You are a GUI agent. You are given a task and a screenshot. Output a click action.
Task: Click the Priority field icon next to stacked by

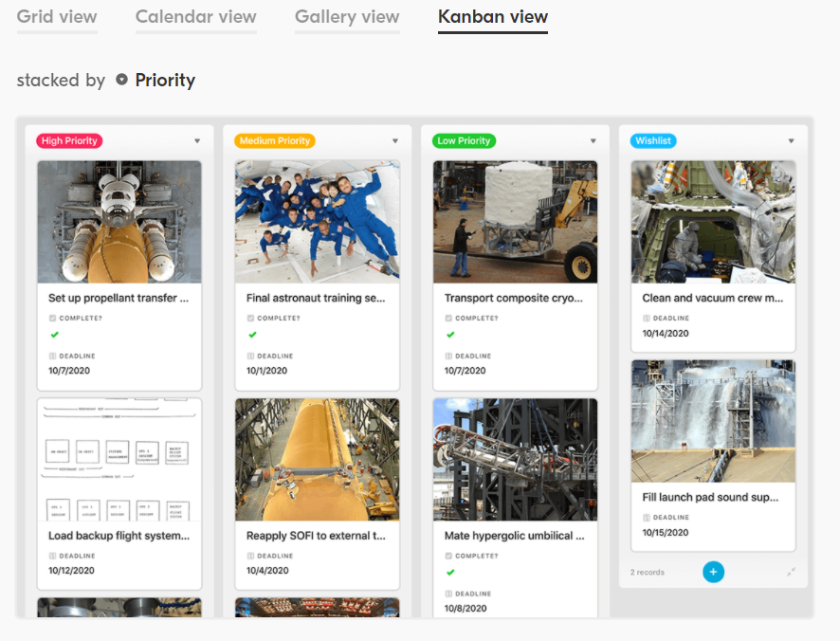coord(121,80)
